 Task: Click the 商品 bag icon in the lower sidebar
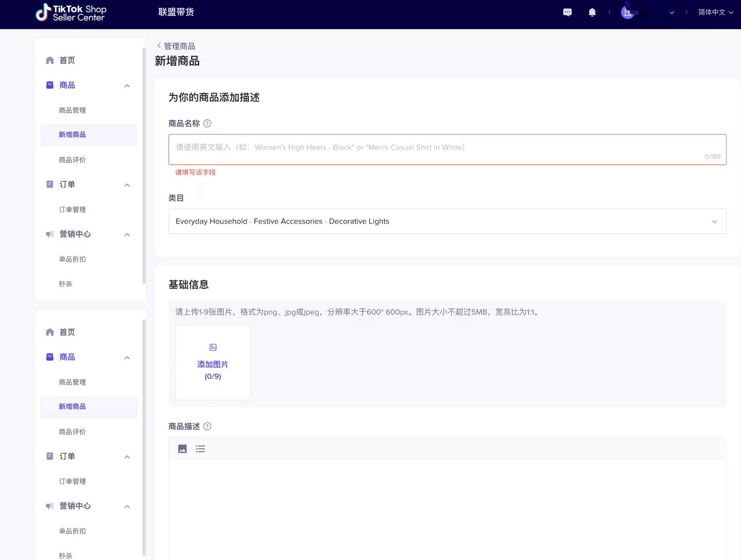pos(50,357)
